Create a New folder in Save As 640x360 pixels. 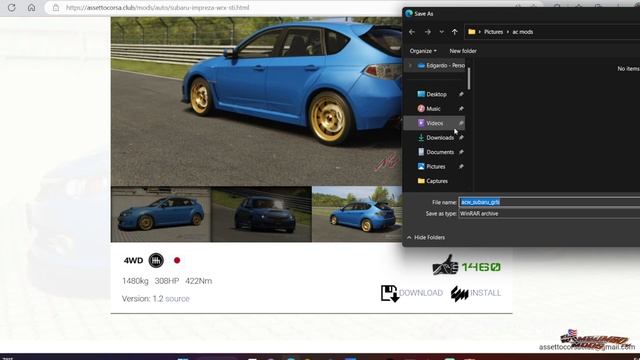[463, 51]
